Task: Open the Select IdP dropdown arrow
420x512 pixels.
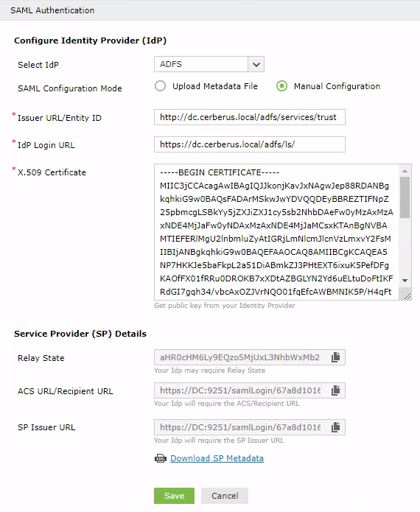Action: (256, 64)
